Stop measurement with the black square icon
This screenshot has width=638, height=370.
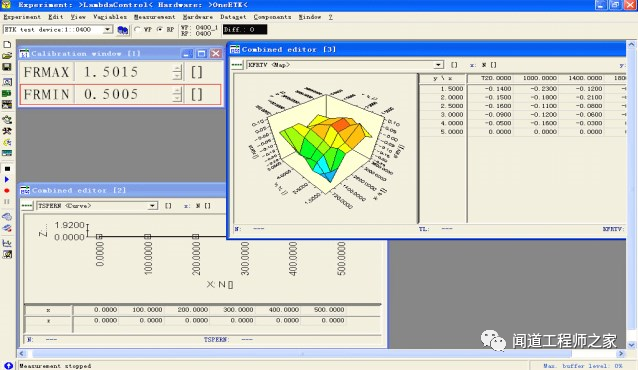tap(7, 169)
